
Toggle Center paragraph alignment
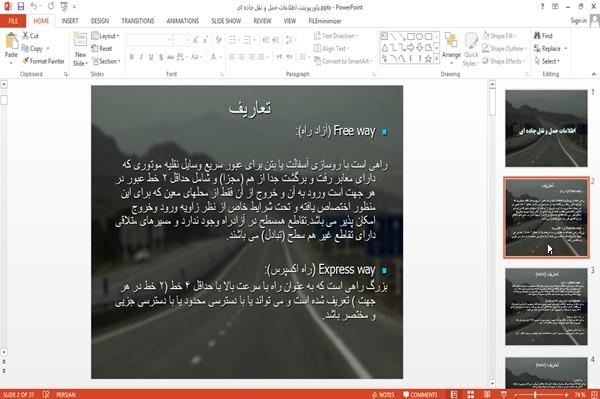pyautogui.click(x=242, y=57)
